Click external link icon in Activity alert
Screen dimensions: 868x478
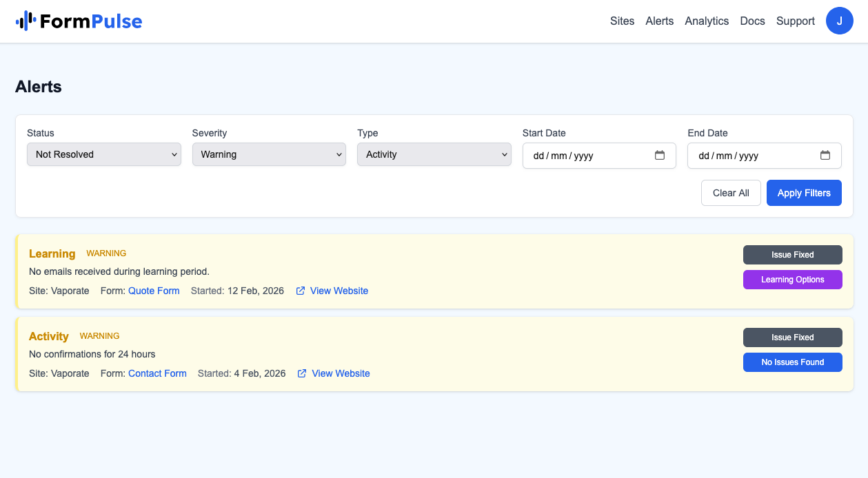pos(302,373)
